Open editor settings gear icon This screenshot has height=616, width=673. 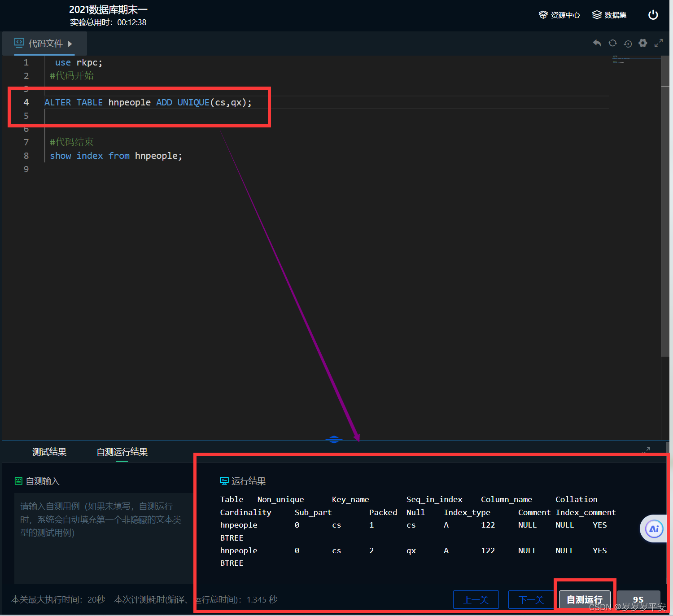click(x=643, y=43)
